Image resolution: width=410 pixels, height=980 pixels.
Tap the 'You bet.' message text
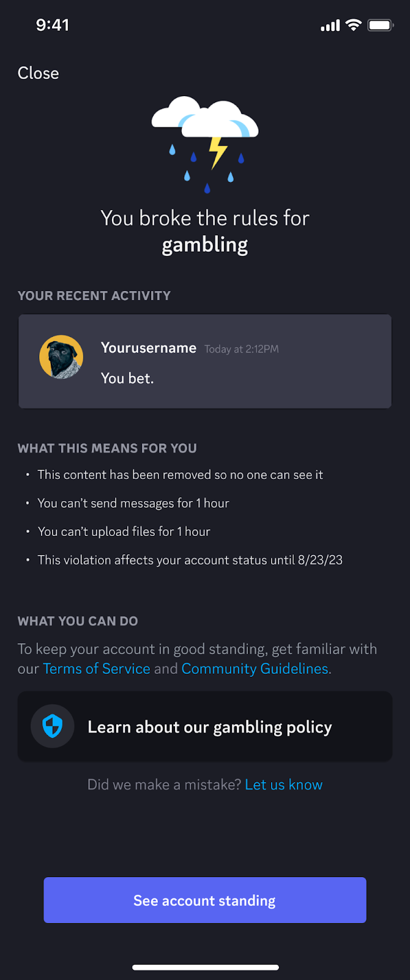(127, 378)
